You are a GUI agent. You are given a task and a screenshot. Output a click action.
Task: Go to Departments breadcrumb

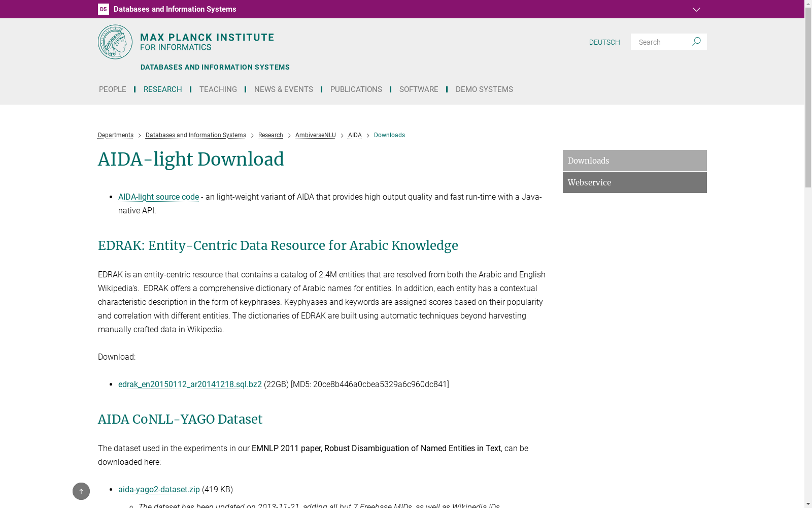tap(116, 135)
